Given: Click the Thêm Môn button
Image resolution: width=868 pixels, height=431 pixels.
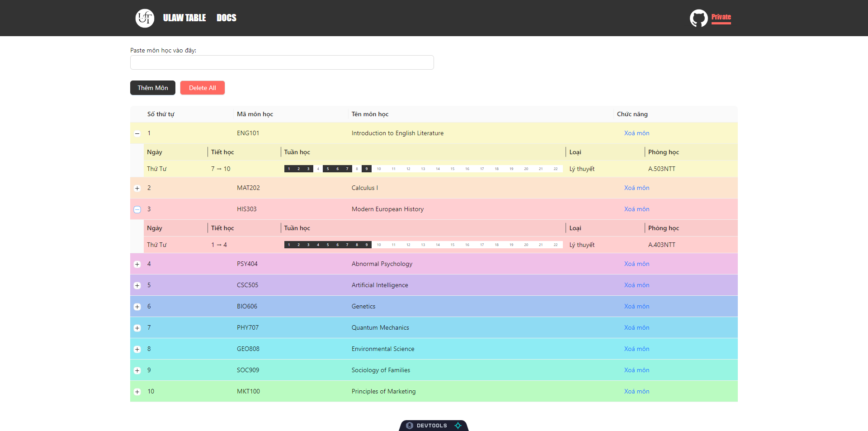Looking at the screenshot, I should 153,88.
